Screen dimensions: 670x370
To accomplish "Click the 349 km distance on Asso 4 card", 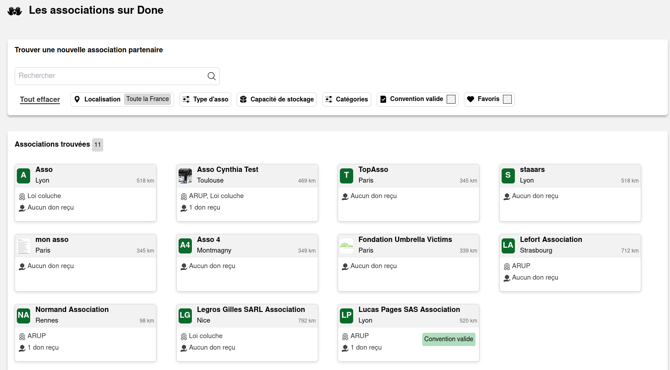I will point(307,251).
